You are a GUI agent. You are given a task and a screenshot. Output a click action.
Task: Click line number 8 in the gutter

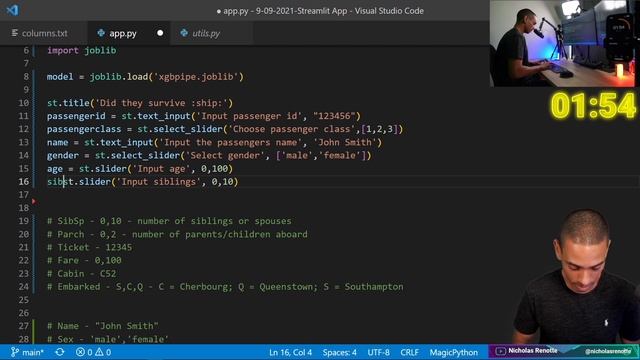(26, 77)
